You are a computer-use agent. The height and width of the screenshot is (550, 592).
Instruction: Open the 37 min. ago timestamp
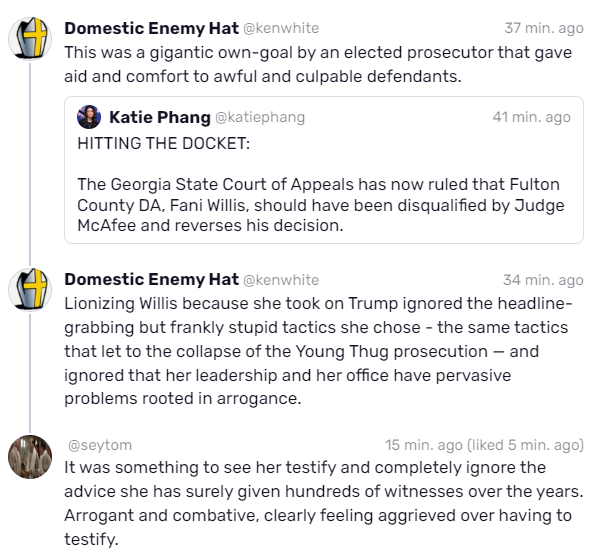544,28
